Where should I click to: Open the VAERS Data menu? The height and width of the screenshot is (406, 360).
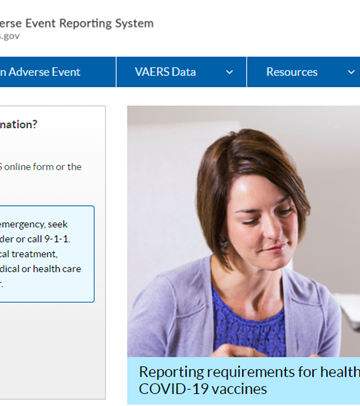181,72
